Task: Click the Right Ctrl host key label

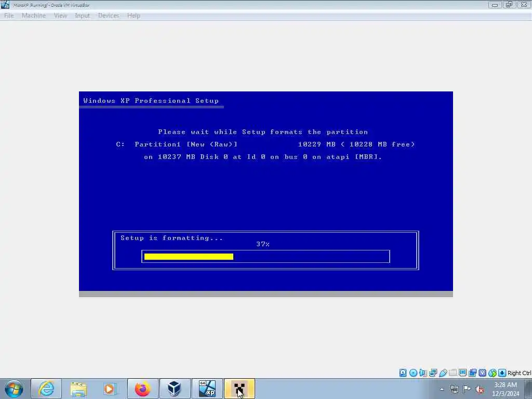Action: tap(519, 373)
